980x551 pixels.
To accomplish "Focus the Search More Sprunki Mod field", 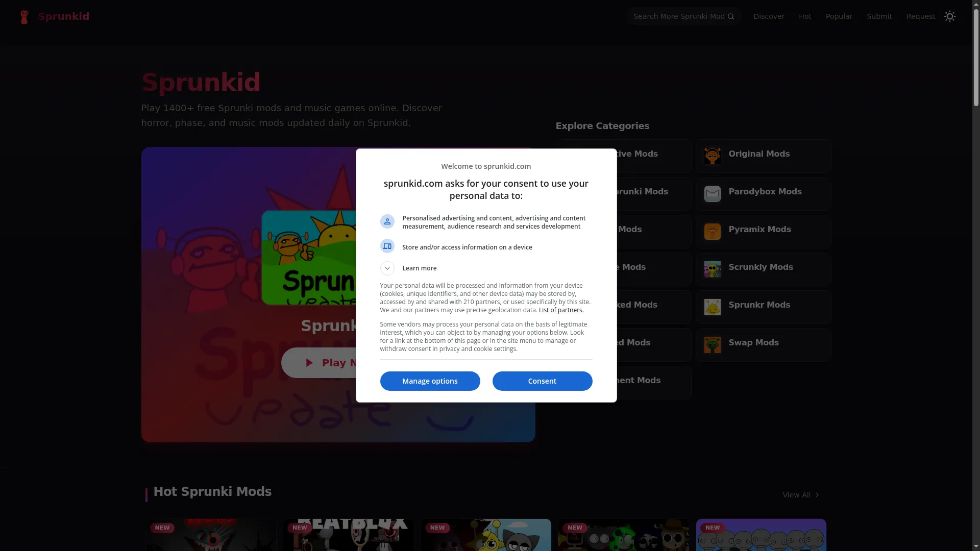I will click(x=684, y=16).
